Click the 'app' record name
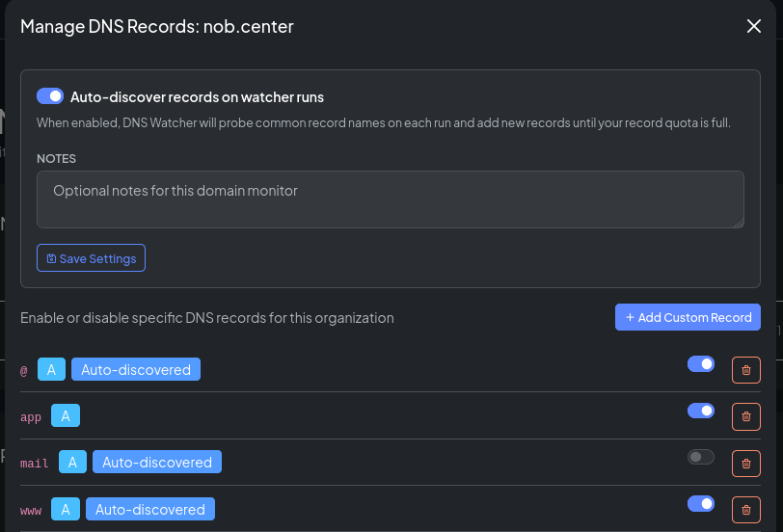The height and width of the screenshot is (532, 783). pyautogui.click(x=31, y=416)
